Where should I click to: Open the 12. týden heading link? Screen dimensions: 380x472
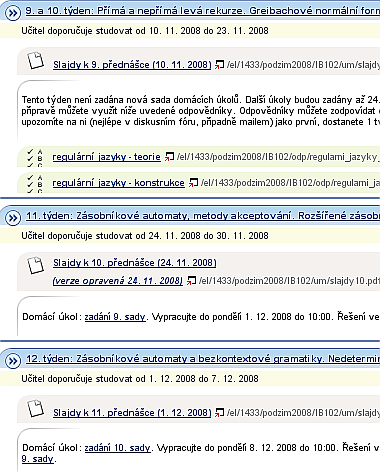click(x=203, y=359)
